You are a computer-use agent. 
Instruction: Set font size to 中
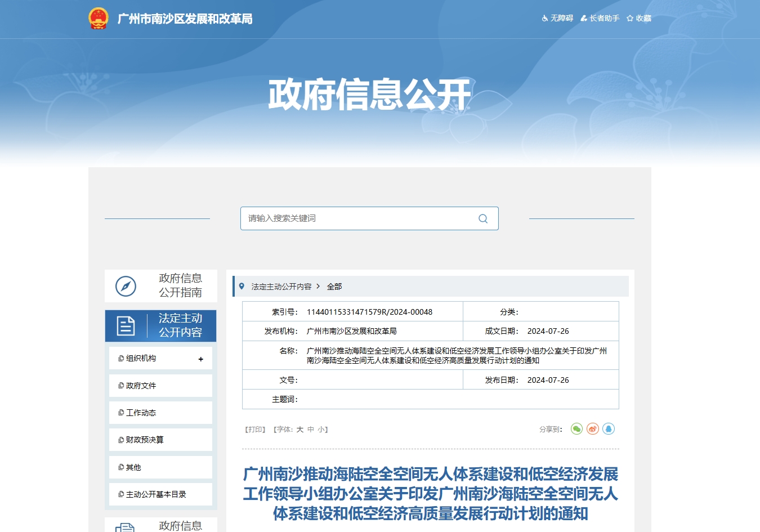[x=311, y=430]
